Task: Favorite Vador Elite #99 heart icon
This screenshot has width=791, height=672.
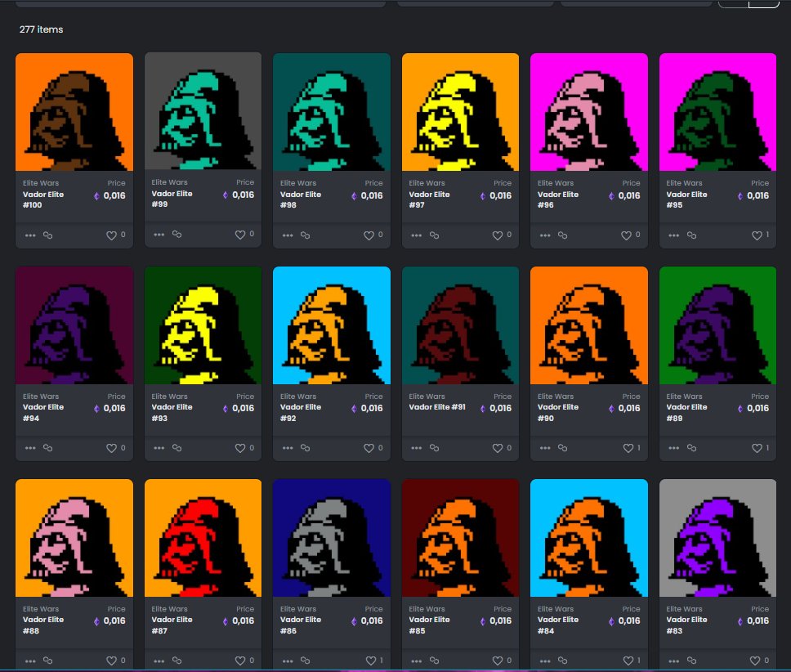Action: coord(240,235)
